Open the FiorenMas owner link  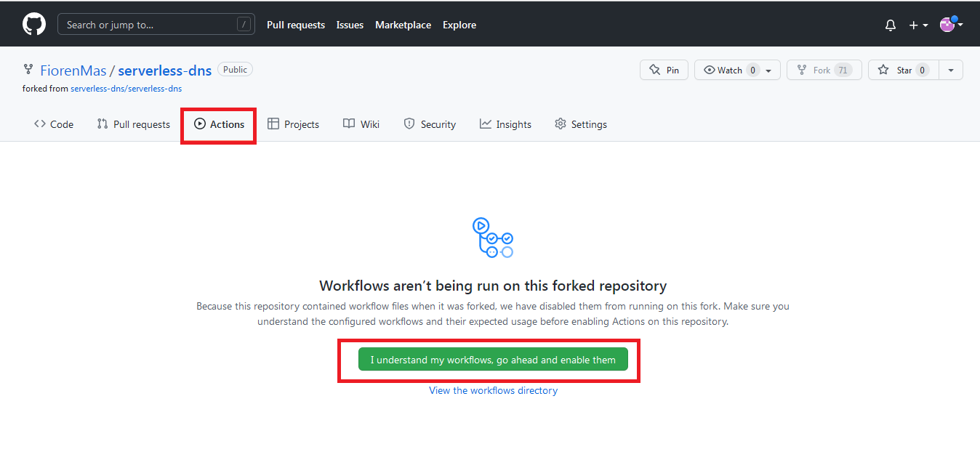73,70
